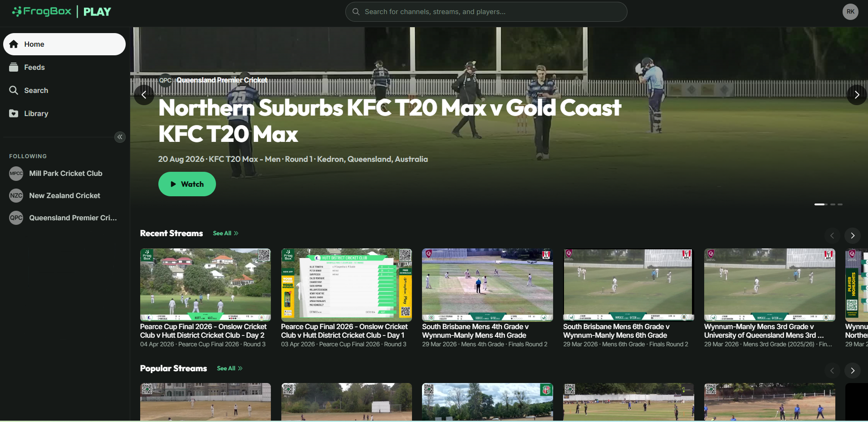
Task: Click '29 Mar 2026 · Mens 6th Grade · Finals Round 2'
Action: click(626, 344)
